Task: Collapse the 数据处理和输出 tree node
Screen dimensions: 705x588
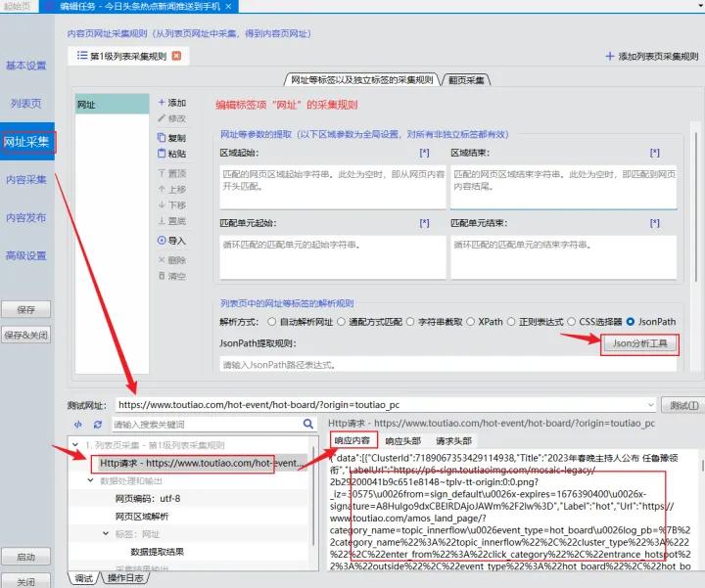Action: coord(90,480)
